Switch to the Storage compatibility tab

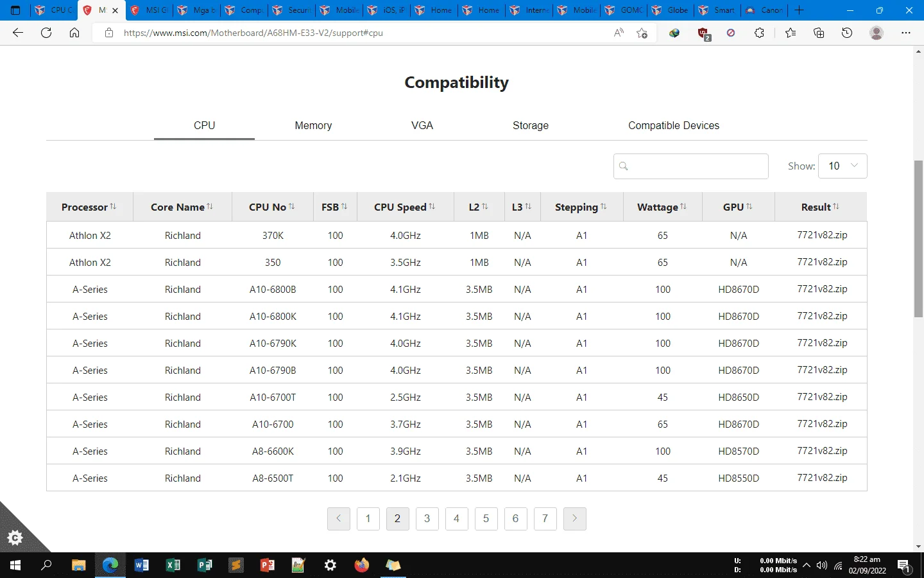(531, 126)
